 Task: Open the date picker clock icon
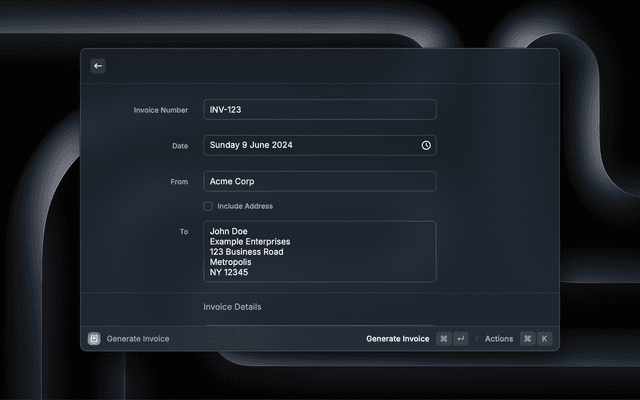tap(426, 145)
